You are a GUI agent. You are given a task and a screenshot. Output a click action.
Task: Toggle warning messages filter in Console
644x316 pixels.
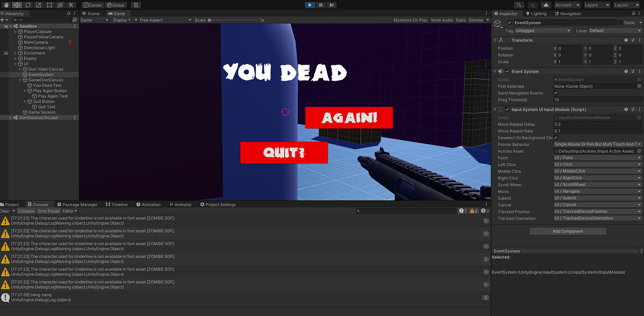[474, 211]
